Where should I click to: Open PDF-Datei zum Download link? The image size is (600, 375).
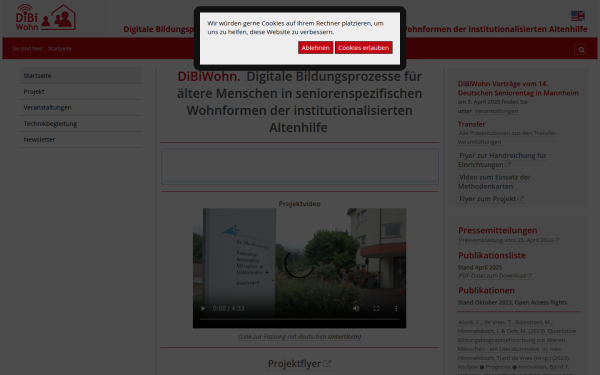tap(495, 276)
